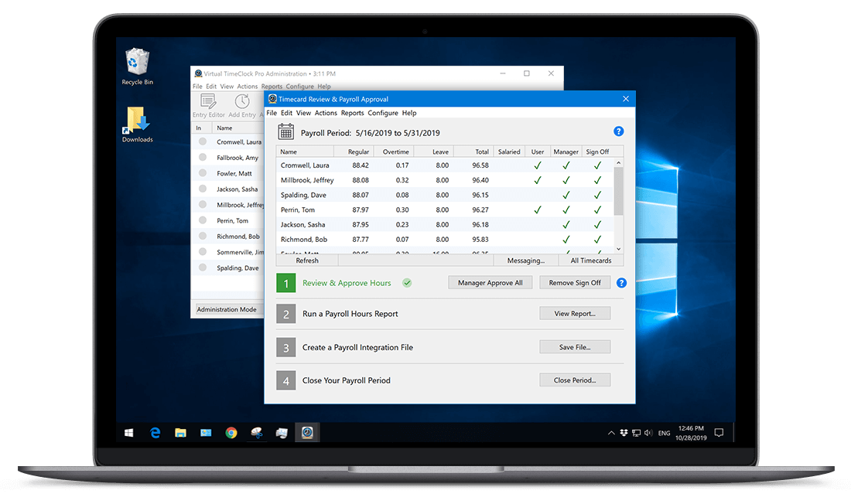
Task: Open the Mail app on the taskbar
Action: click(x=206, y=432)
